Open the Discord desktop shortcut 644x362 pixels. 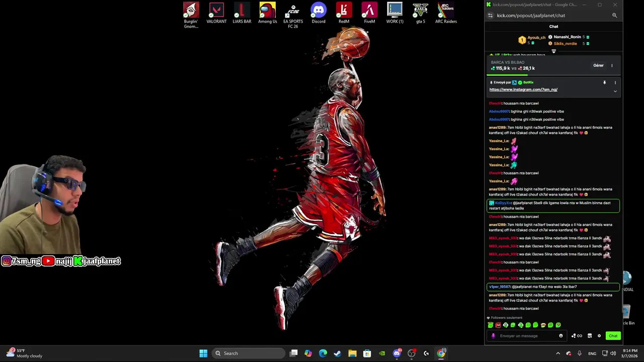(x=318, y=14)
